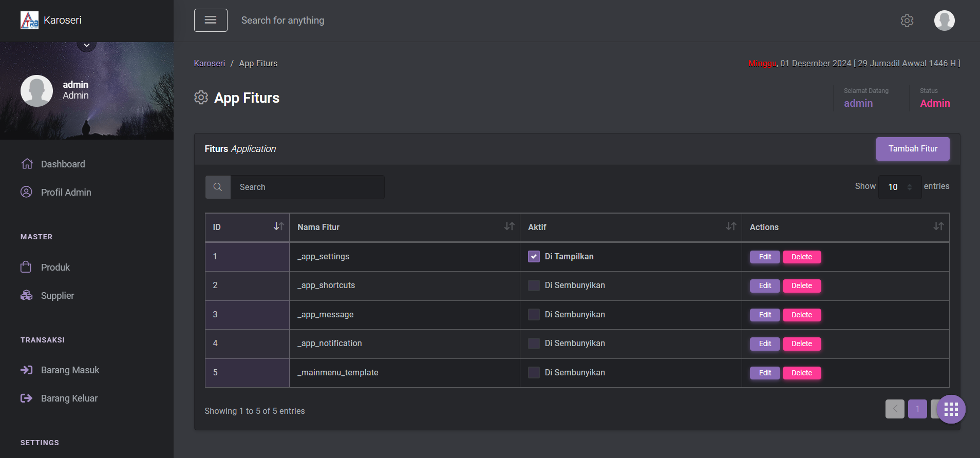Uncheck Di Tampilkan for _app_settings
This screenshot has width=980, height=458.
pos(534,257)
